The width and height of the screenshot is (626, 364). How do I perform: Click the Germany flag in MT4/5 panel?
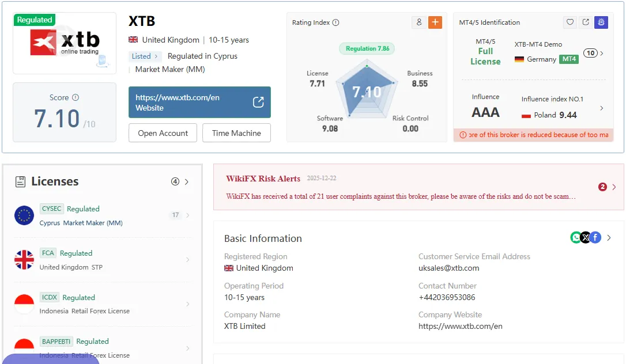(519, 59)
